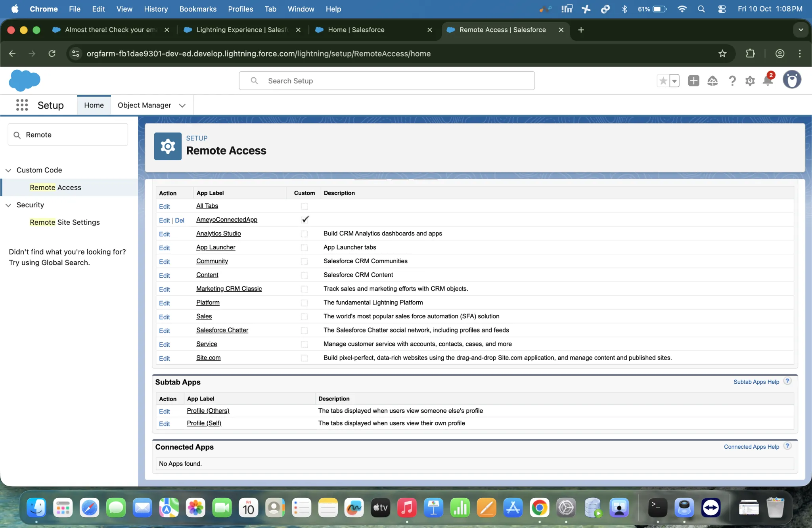This screenshot has height=528, width=812.
Task: Switch to Home | Salesforce browser tab
Action: pos(373,30)
